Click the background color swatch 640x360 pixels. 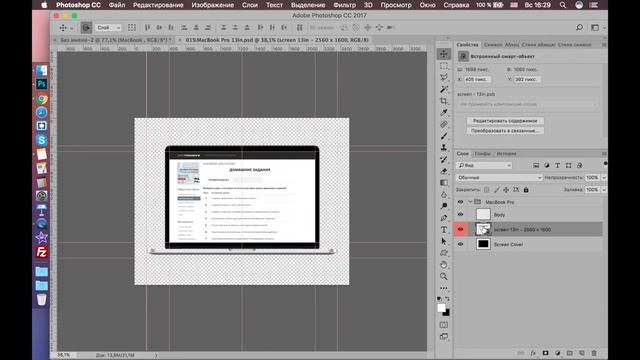[447, 313]
